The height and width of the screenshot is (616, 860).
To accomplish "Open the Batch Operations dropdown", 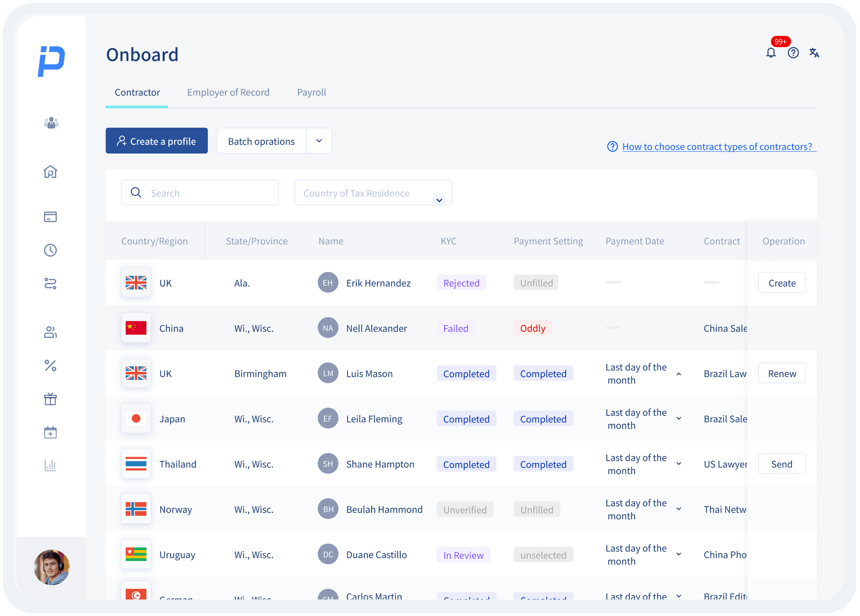I will [319, 141].
